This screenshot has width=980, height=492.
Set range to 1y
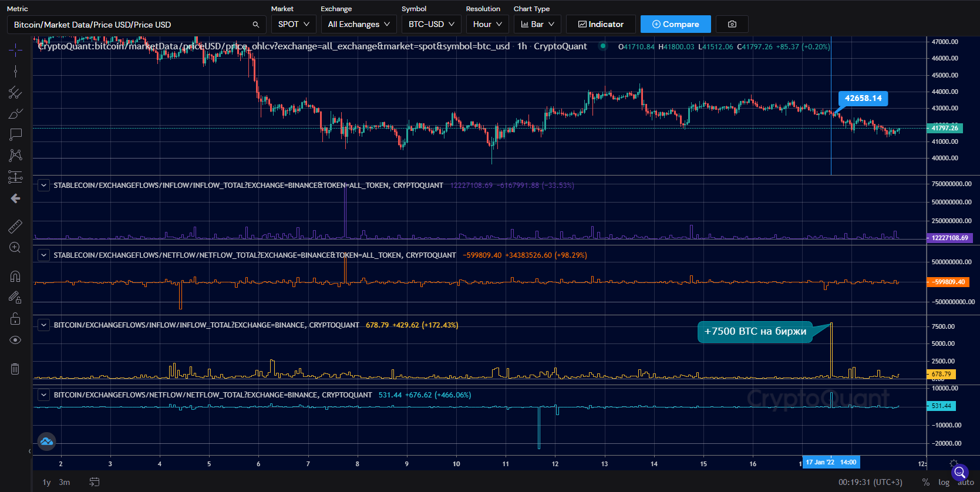click(x=47, y=482)
